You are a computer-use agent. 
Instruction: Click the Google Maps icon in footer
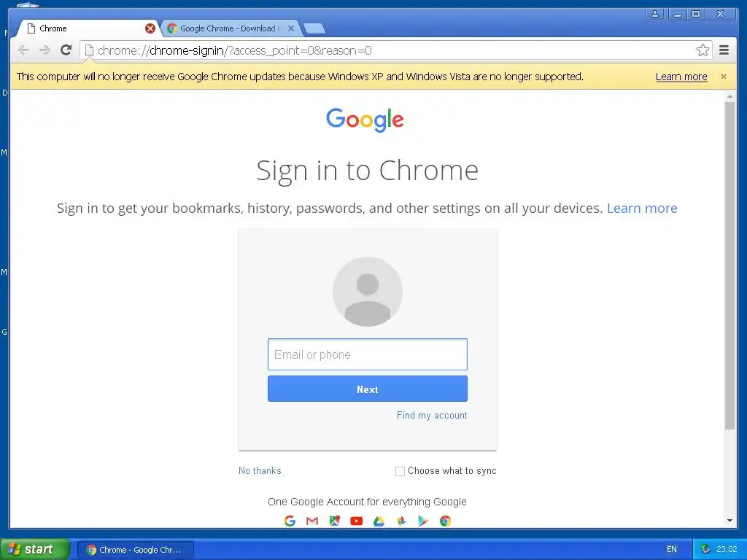coord(334,521)
